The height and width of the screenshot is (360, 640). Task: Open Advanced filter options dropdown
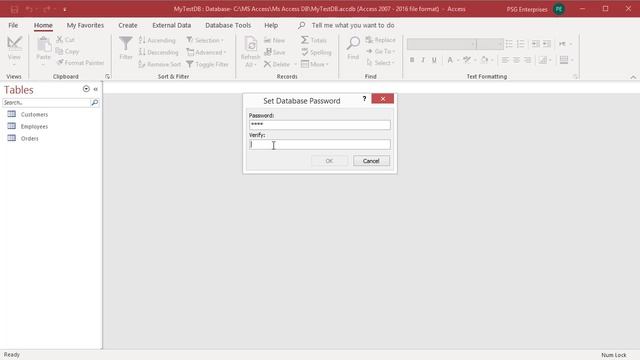pyautogui.click(x=206, y=52)
